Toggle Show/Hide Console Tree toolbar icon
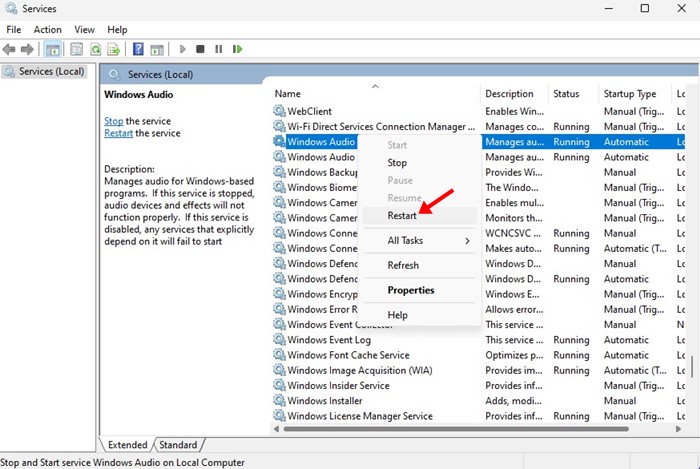 pos(51,49)
